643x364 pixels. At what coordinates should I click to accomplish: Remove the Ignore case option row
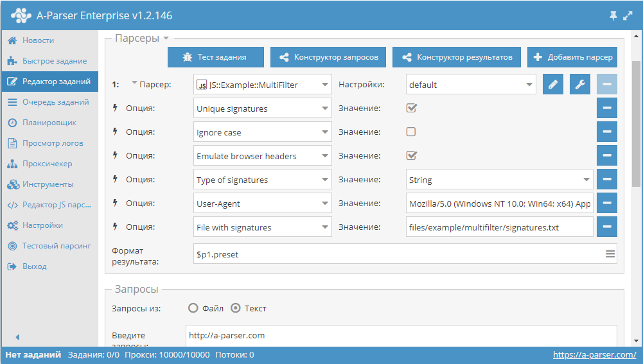[x=607, y=132]
